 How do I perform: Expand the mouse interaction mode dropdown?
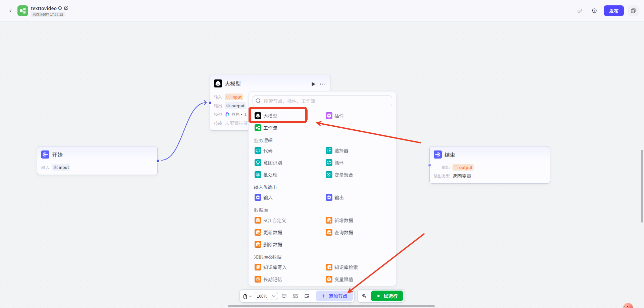click(247, 296)
